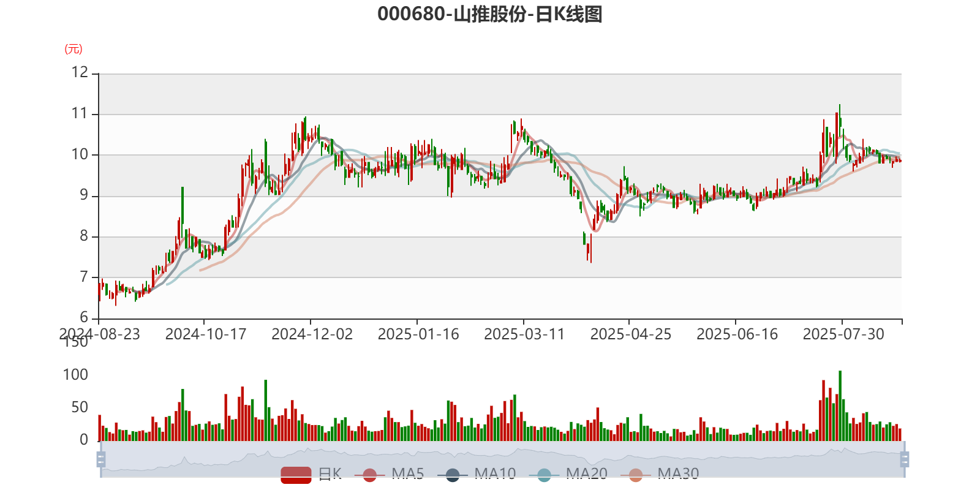Click the (元) unit label
Viewport: 980px width, 490px height.
click(73, 49)
